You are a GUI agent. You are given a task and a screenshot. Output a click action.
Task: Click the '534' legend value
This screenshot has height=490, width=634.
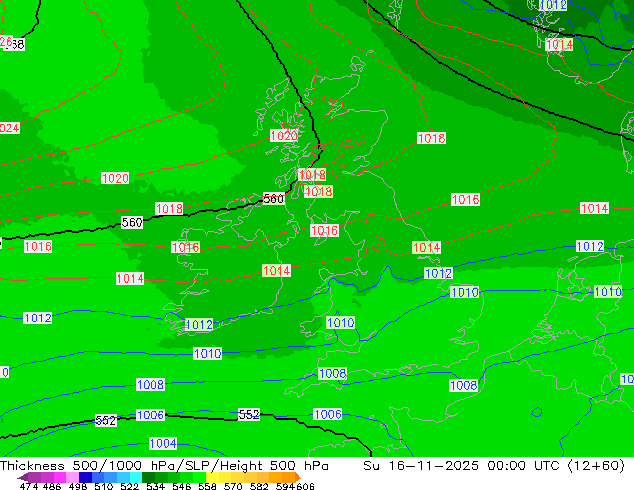click(156, 486)
